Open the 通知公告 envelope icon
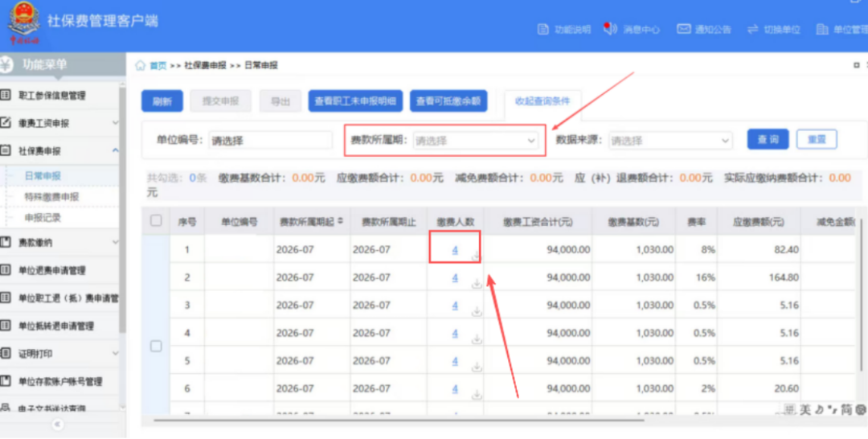 [x=684, y=29]
